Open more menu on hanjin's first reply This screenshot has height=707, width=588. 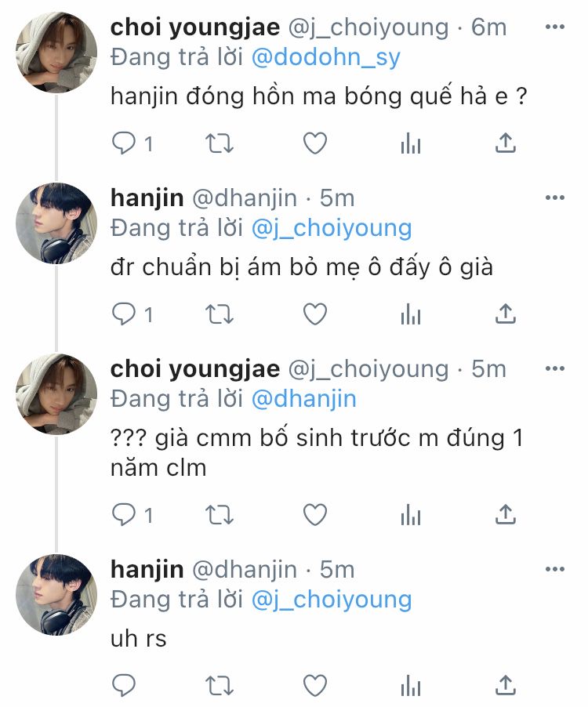click(554, 198)
